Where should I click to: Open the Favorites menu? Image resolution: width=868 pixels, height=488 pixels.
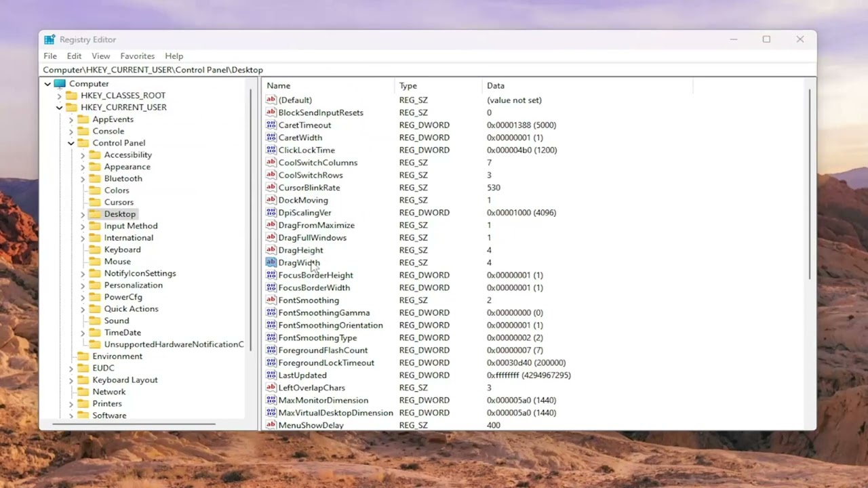tap(138, 56)
